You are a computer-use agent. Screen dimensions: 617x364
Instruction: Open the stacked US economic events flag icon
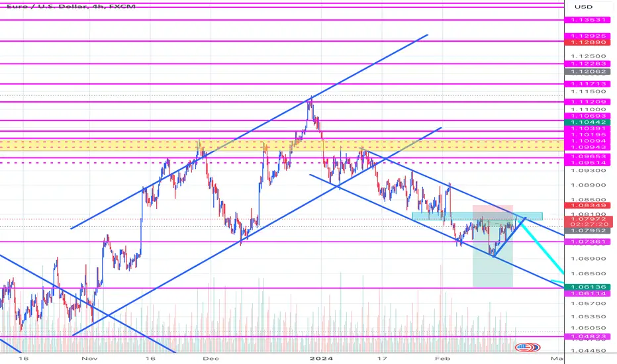tap(528, 347)
